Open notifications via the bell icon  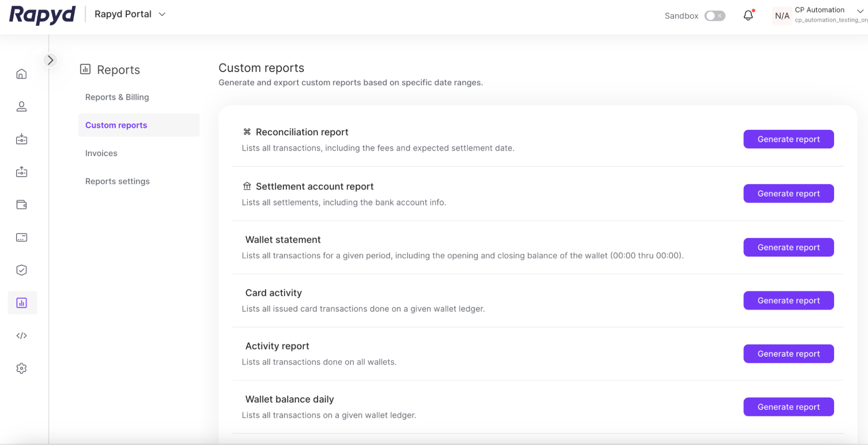click(748, 15)
